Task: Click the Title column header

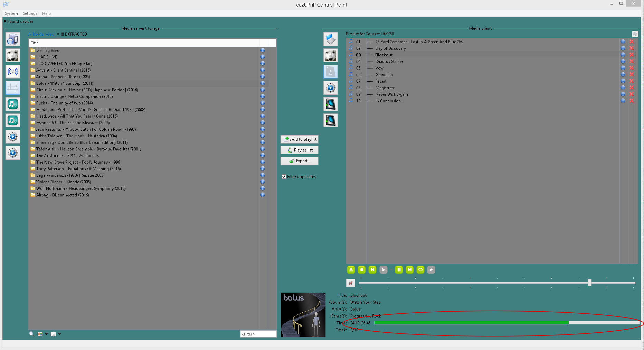Action: point(144,43)
